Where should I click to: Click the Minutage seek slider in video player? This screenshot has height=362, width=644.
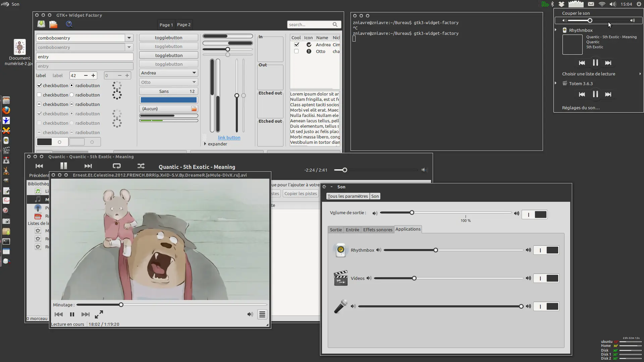coord(172,305)
